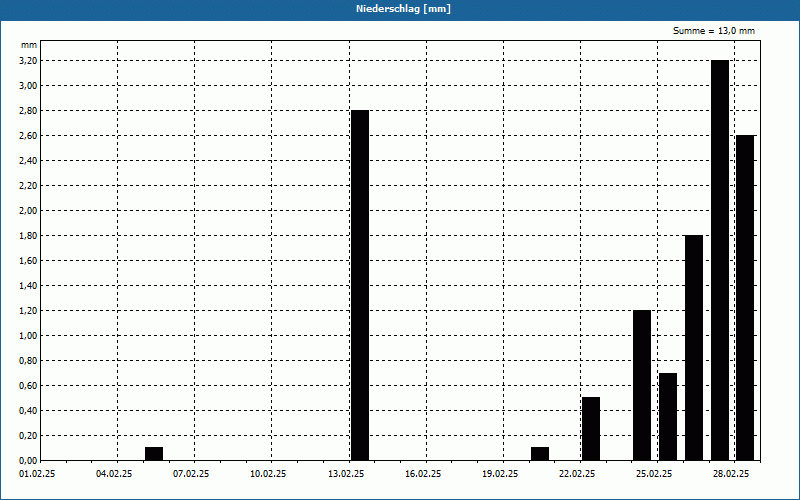Click the 2,40 y-axis value
Image resolution: width=800 pixels, height=500 pixels.
[x=28, y=161]
